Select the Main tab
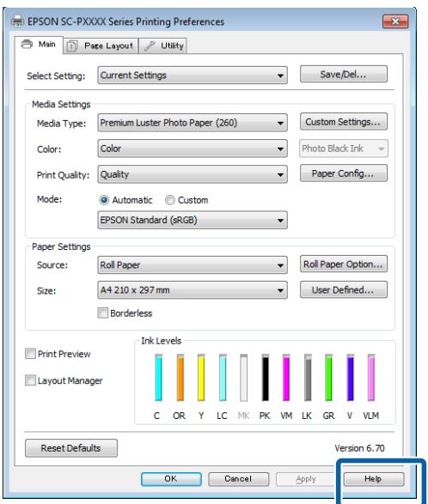428x504 pixels. click(39, 45)
